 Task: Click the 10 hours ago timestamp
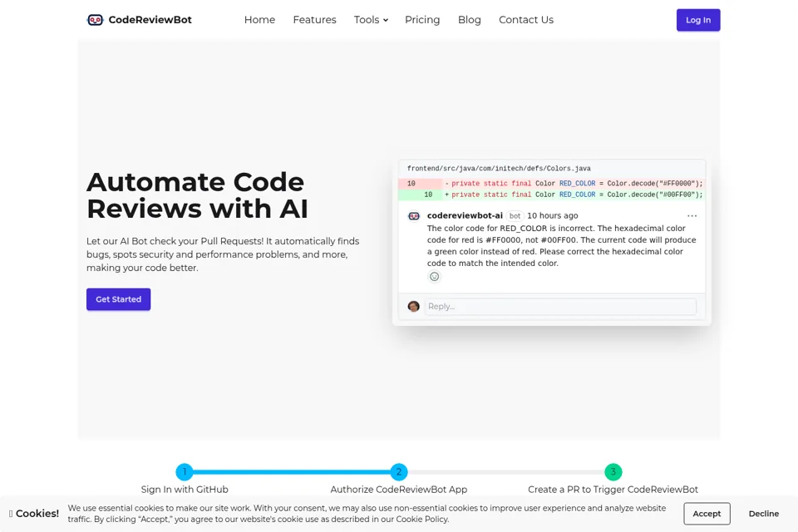[x=553, y=216]
